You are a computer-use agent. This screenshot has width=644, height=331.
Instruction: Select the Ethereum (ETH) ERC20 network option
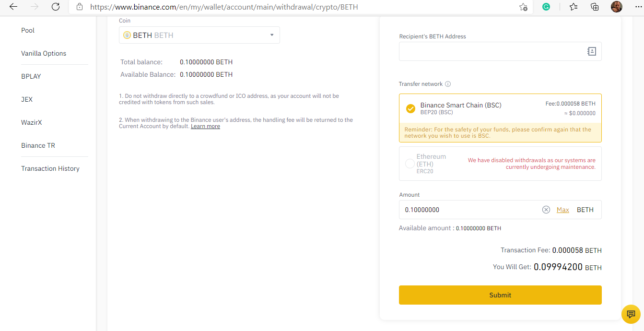[500, 164]
